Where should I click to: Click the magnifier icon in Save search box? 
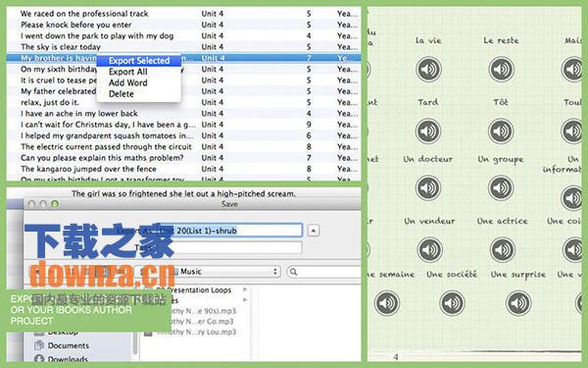click(294, 272)
